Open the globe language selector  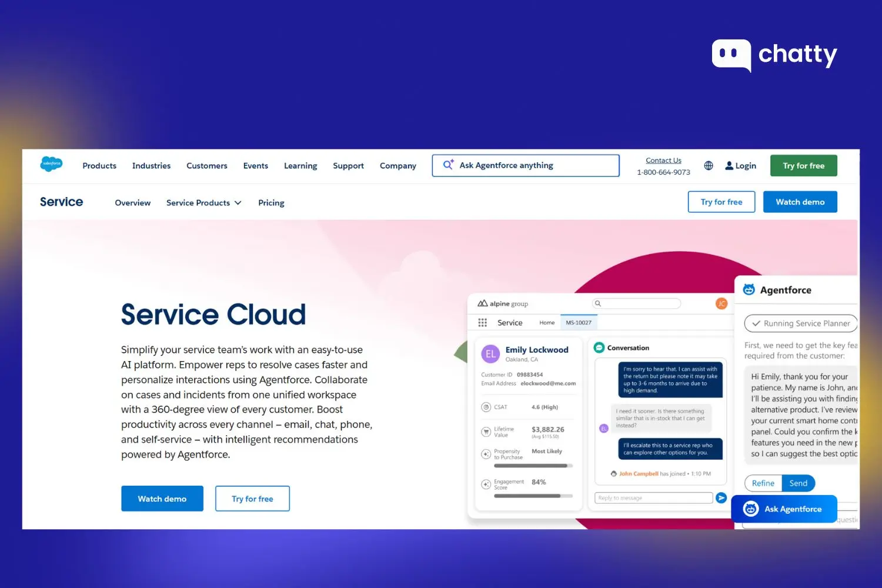[x=709, y=166]
